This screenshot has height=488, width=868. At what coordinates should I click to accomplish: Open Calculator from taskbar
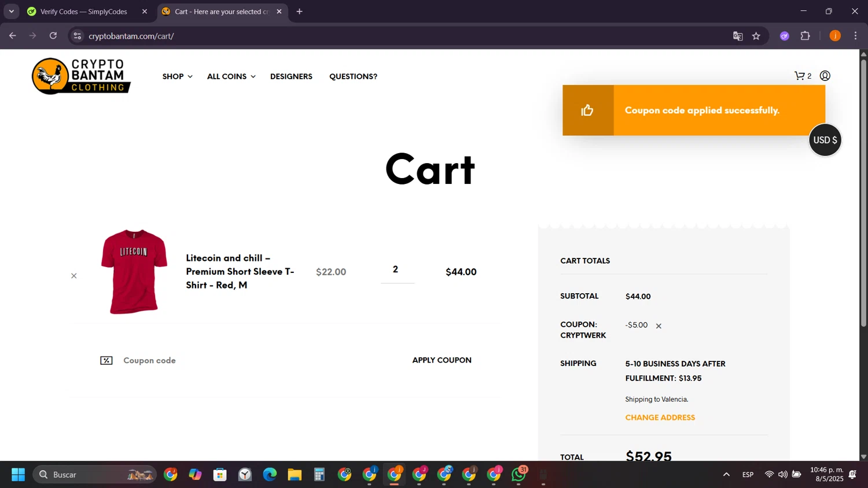(319, 475)
